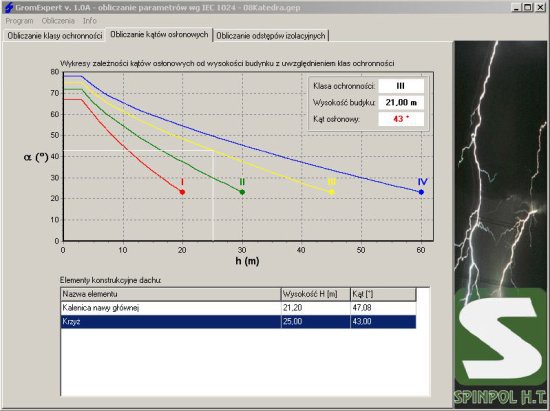This screenshot has width=550, height=411.
Task: Click the Klasa ochronności value field
Action: click(x=401, y=86)
